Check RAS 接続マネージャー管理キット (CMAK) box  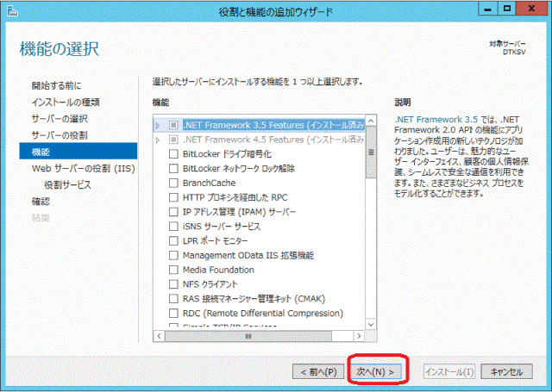click(173, 298)
